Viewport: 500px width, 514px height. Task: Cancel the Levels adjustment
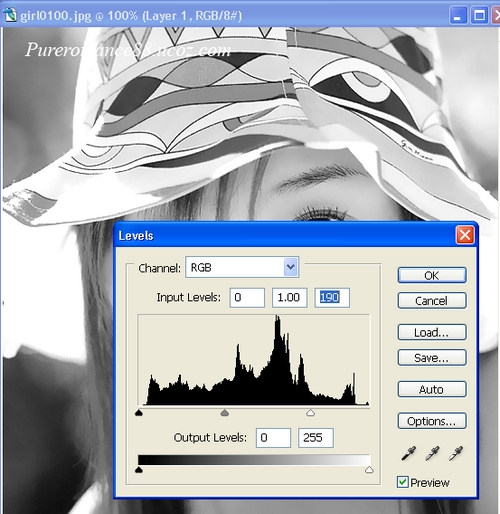click(x=432, y=301)
